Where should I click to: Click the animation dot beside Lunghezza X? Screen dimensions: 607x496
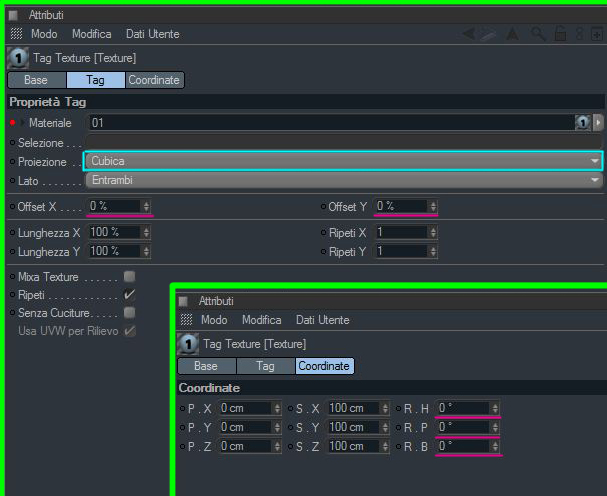pyautogui.click(x=12, y=233)
